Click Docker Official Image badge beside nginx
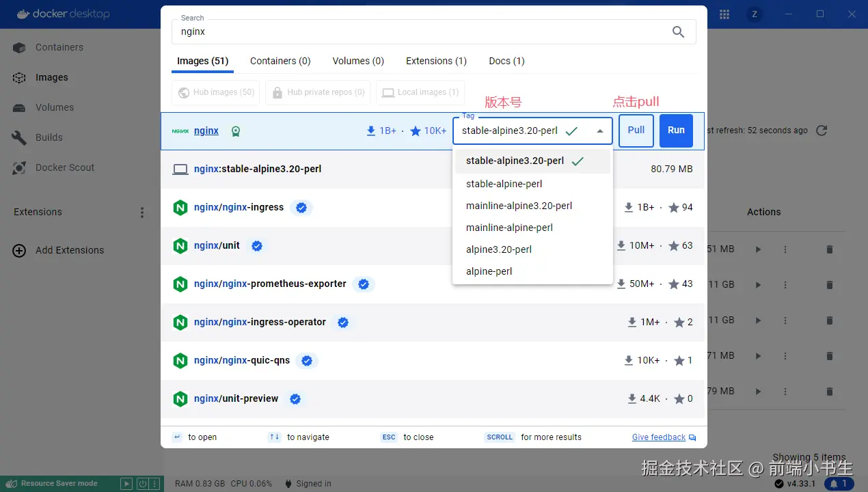This screenshot has width=868, height=492. pyautogui.click(x=236, y=131)
